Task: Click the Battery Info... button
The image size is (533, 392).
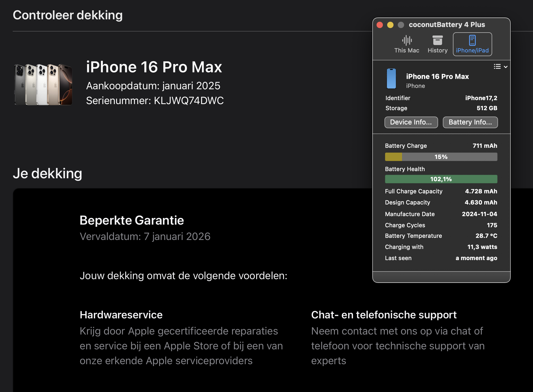Action: [x=470, y=122]
